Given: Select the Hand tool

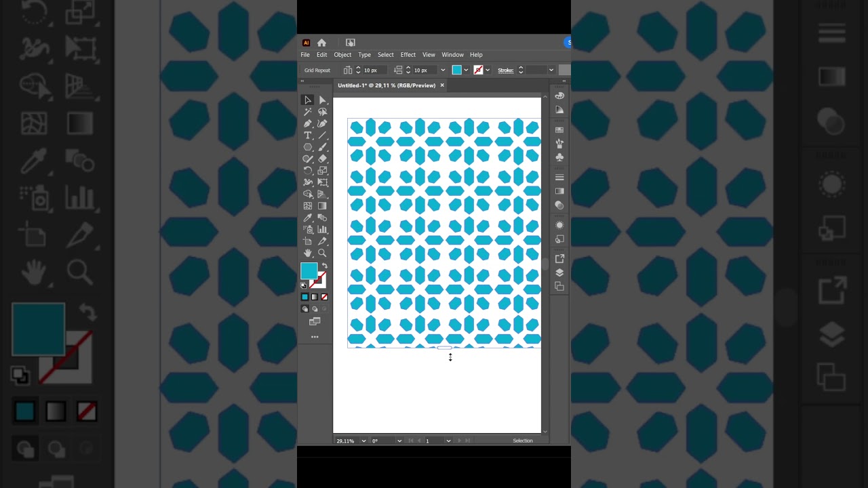Looking at the screenshot, I should click(x=308, y=253).
